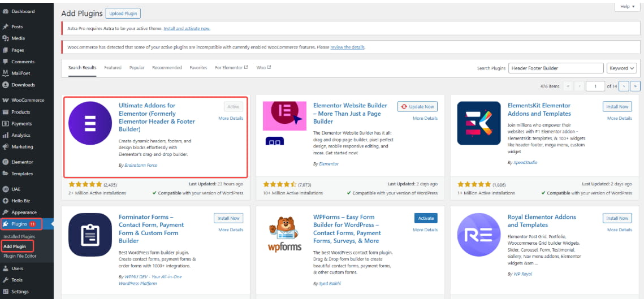Screen dimensions: 644x299
Task: Switch to the Featured tab
Action: tap(113, 68)
